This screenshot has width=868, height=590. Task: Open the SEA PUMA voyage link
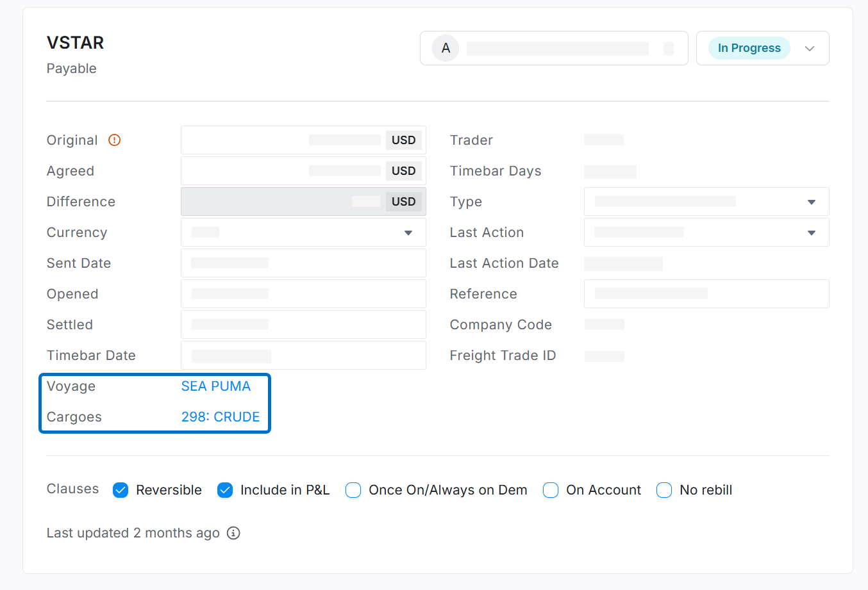pos(215,386)
